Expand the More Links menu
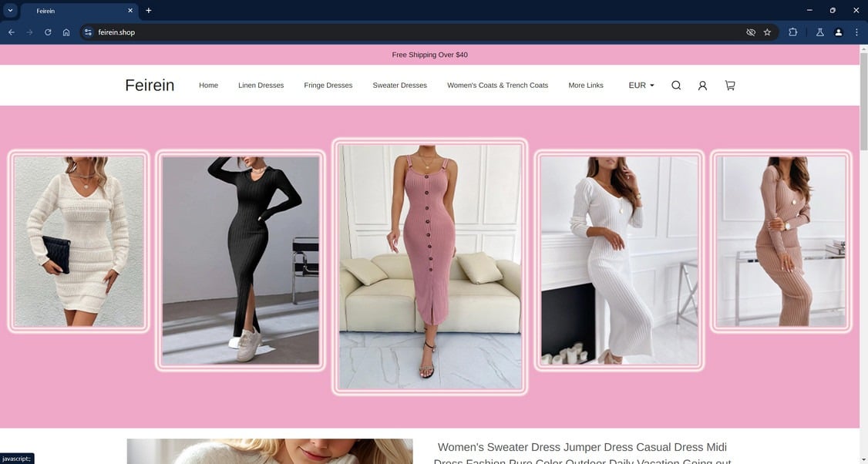This screenshot has width=868, height=464. pos(586,86)
